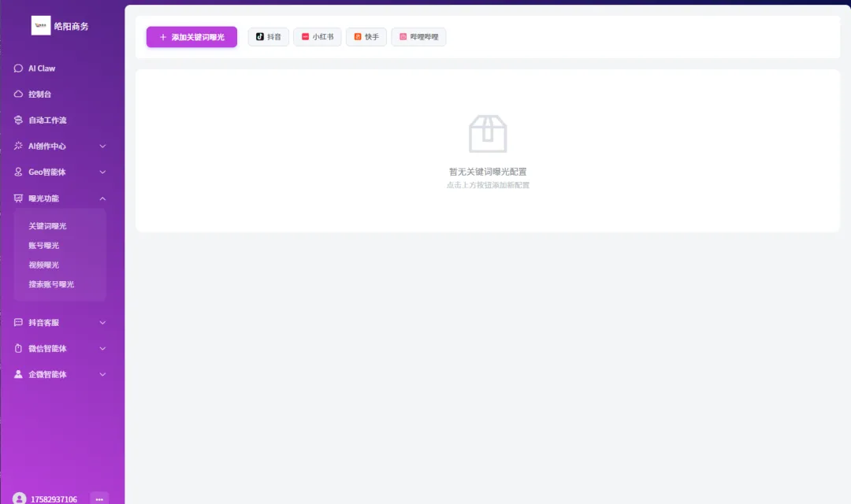The image size is (851, 504).
Task: Switch to the 抖音 platform tab
Action: coord(268,36)
